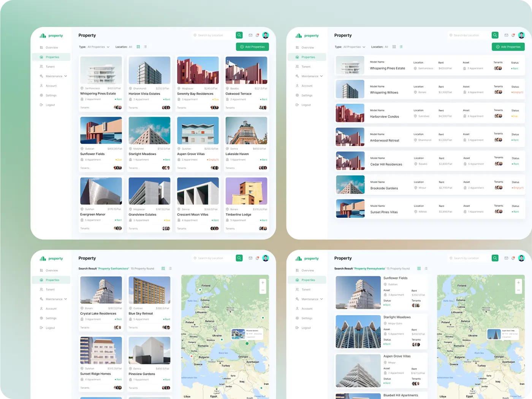Switch to grid view in the top-right list panel
This screenshot has height=399, width=532.
coord(394,47)
